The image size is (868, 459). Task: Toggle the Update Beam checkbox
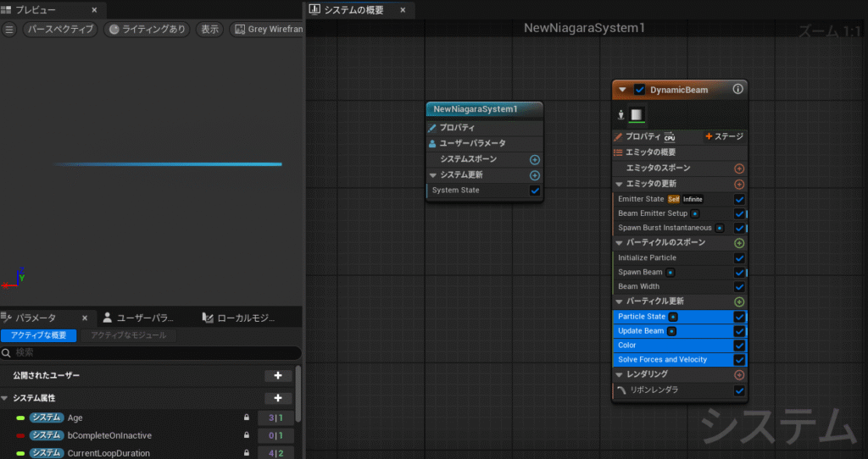point(738,331)
